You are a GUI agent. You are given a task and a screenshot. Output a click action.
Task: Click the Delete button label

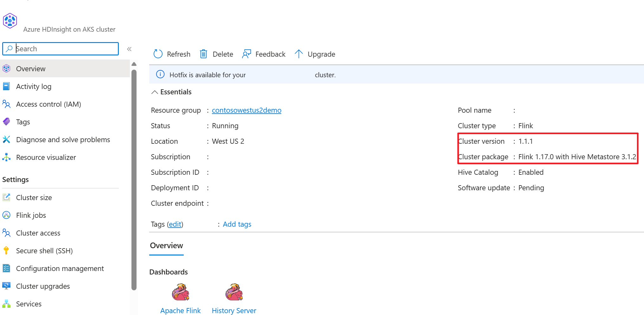pyautogui.click(x=223, y=54)
